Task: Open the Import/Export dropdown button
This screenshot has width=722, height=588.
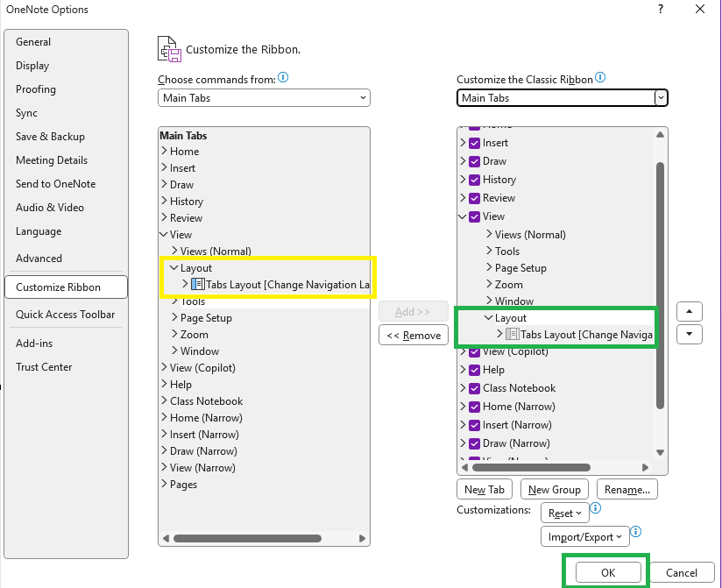Action: point(584,536)
